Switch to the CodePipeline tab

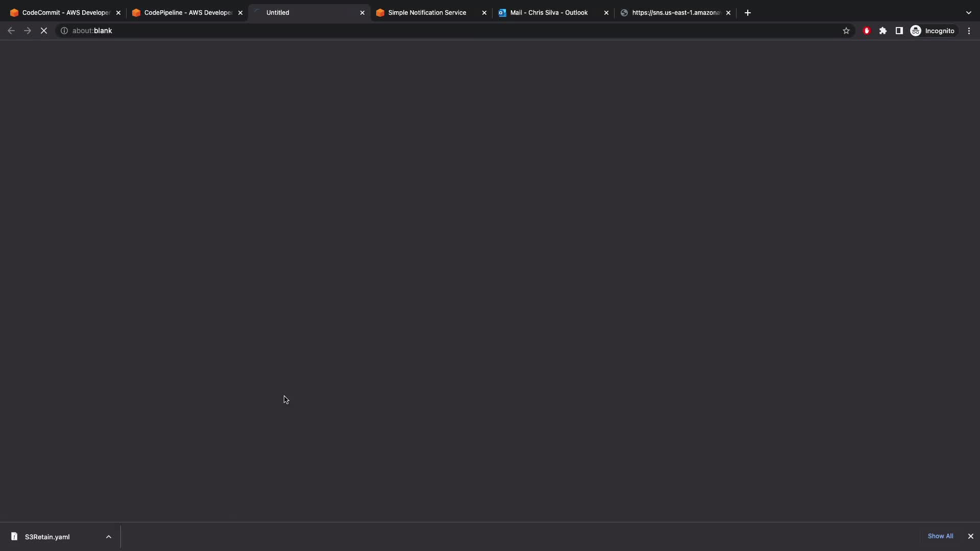click(184, 13)
